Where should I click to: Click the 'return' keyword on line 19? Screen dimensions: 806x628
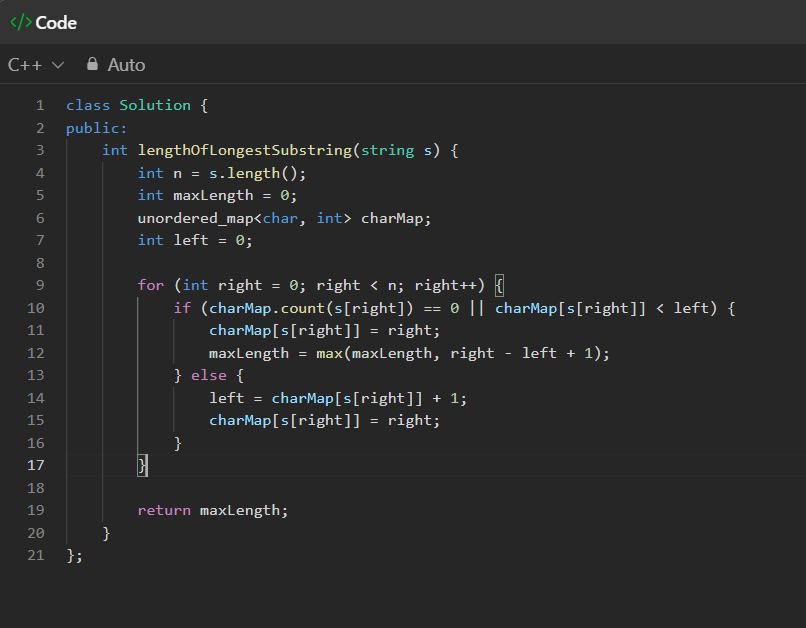(x=164, y=510)
